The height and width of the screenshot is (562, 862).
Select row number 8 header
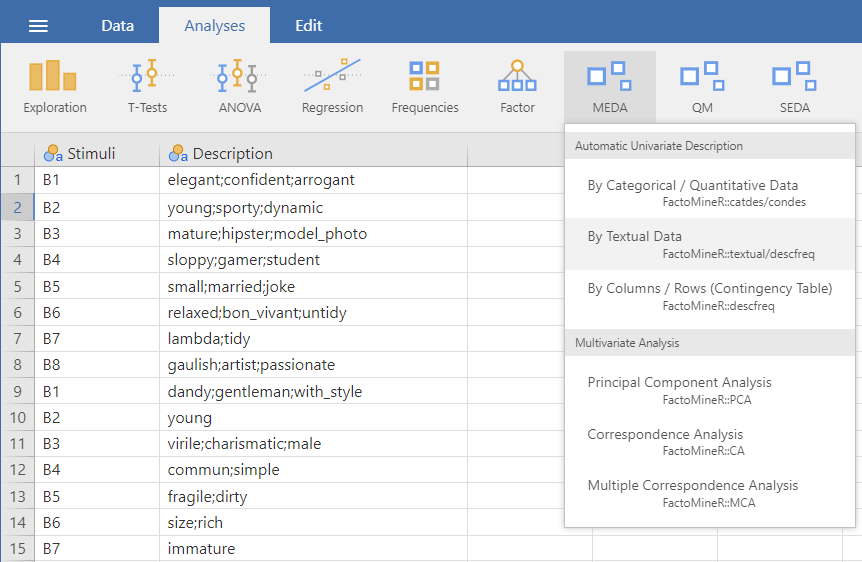[x=18, y=365]
